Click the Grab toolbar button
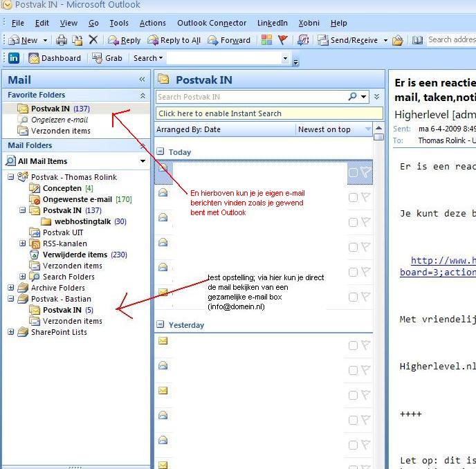This screenshot has width=476, height=469. (107, 58)
